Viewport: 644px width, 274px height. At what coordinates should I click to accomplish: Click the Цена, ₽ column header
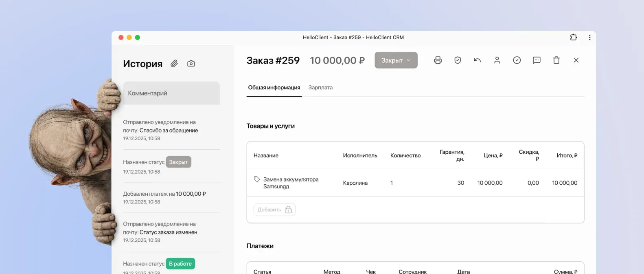(493, 156)
